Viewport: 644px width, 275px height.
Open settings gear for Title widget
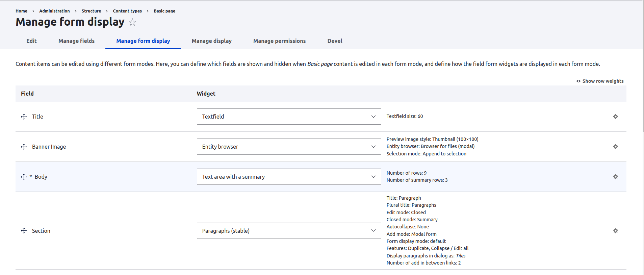tap(615, 117)
